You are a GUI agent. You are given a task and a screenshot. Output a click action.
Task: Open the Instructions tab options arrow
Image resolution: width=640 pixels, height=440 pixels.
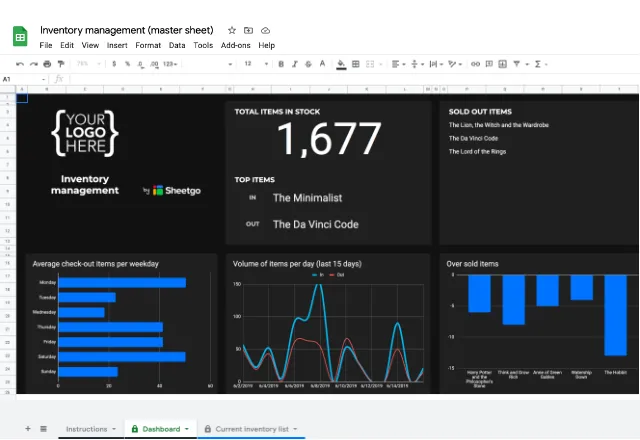tap(114, 429)
